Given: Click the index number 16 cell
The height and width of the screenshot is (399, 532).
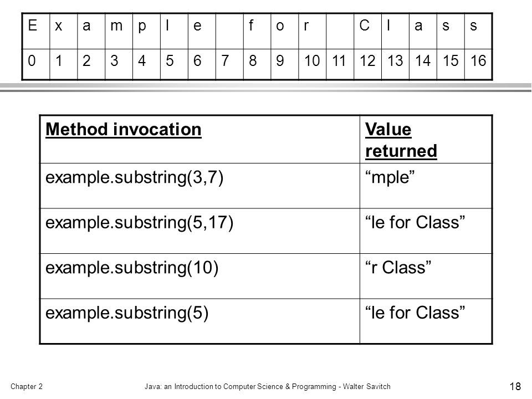Looking at the screenshot, I should (478, 64).
